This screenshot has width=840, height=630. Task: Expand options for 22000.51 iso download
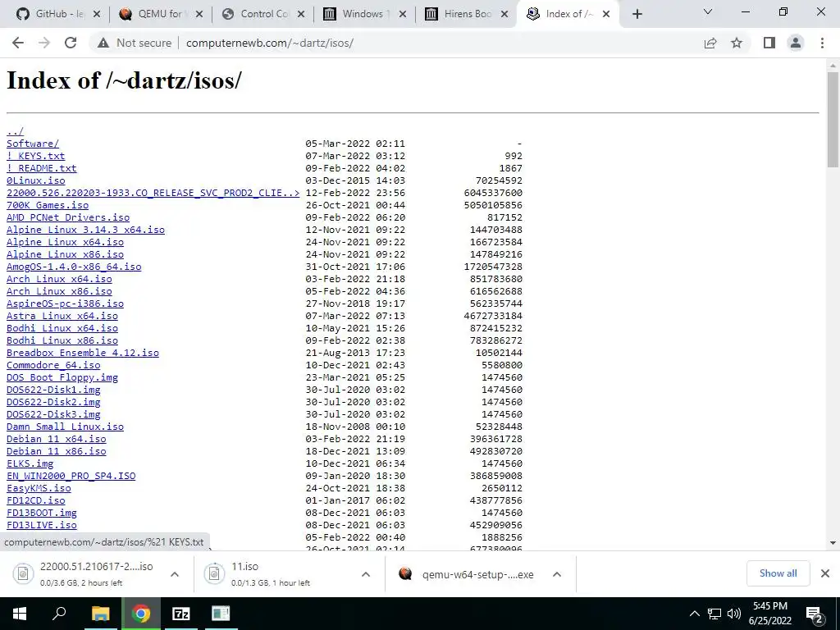[x=175, y=574]
